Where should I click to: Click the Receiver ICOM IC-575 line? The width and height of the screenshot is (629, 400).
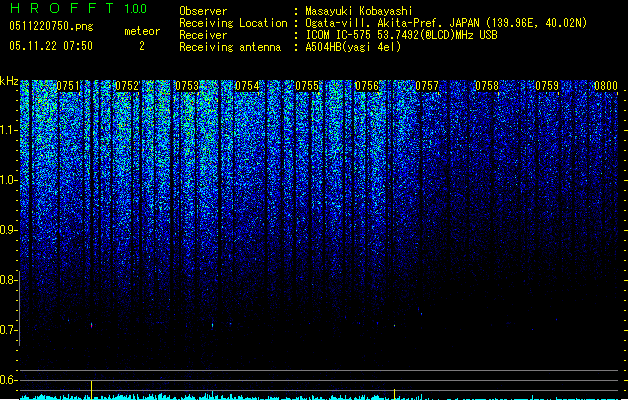point(402,35)
